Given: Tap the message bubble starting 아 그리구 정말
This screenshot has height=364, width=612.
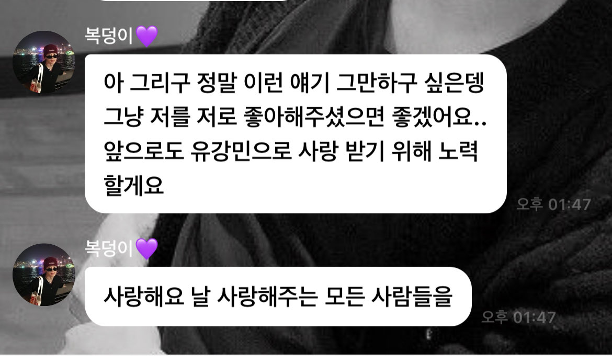Looking at the screenshot, I should (296, 134).
